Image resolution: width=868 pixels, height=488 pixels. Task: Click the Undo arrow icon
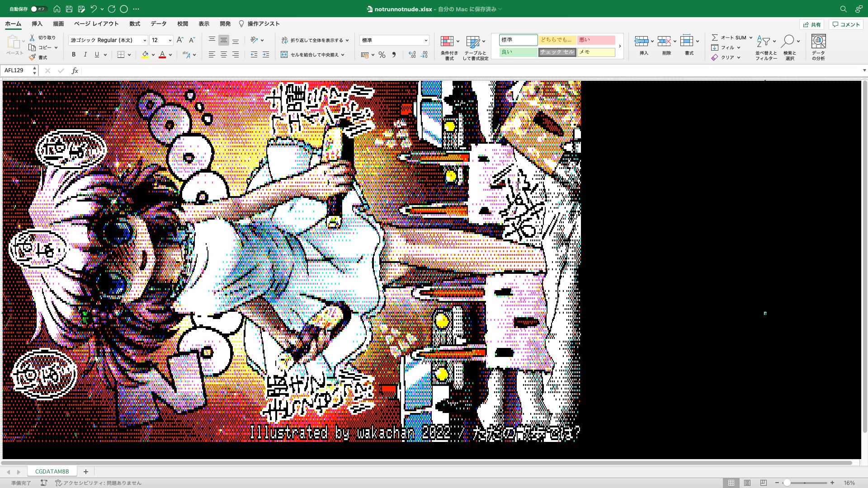coord(94,9)
